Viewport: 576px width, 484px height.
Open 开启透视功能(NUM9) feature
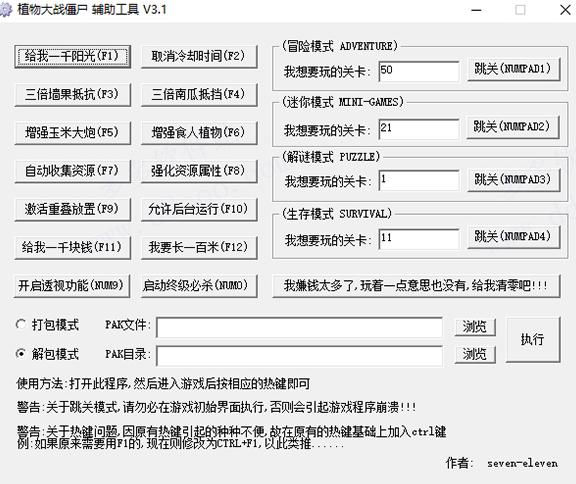[x=72, y=286]
